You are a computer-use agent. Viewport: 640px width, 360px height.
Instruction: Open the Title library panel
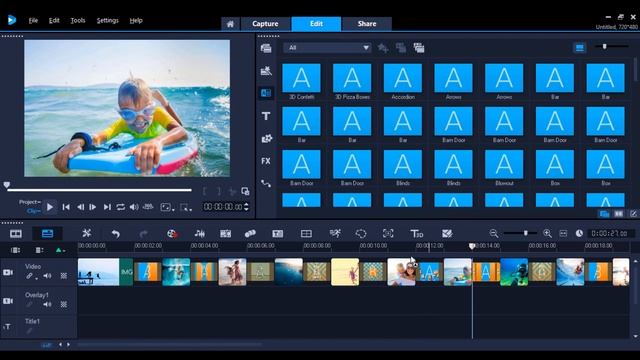pos(266,116)
